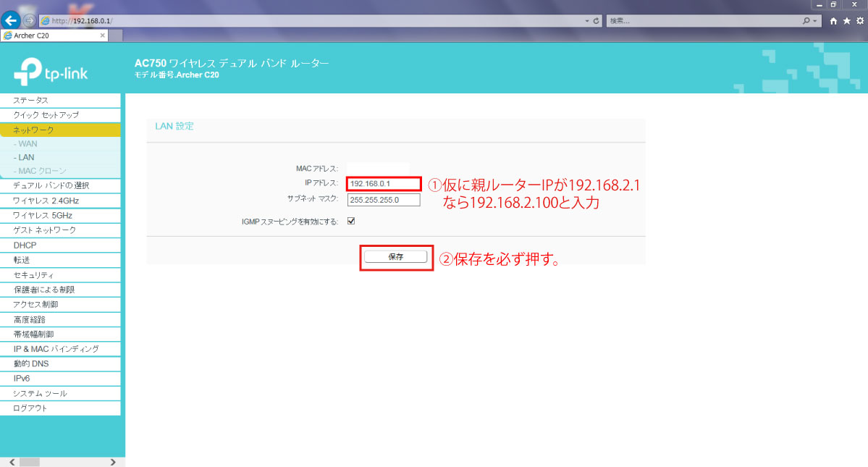This screenshot has width=868, height=467.
Task: Toggle IGMP スヌーピング checkbox
Action: tap(351, 222)
